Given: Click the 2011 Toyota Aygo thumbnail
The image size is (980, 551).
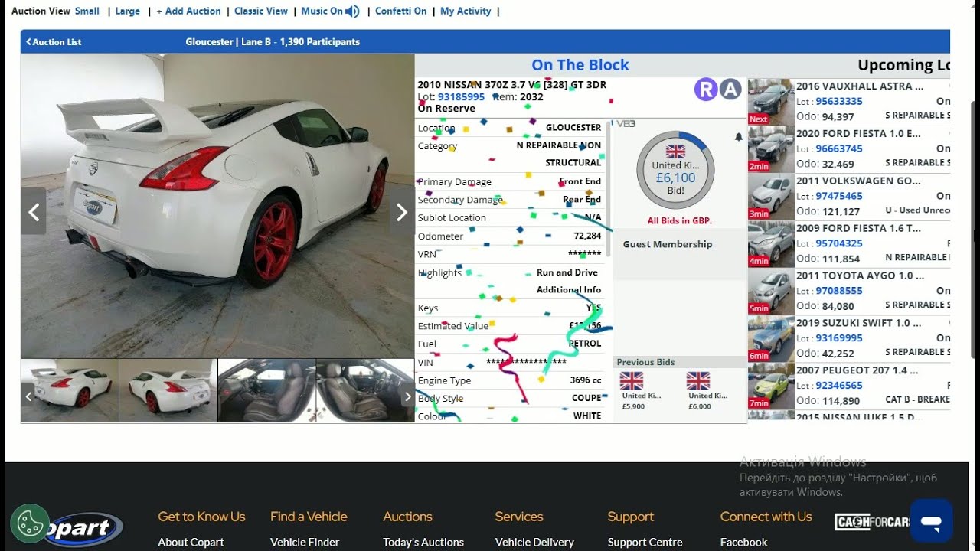Looking at the screenshot, I should point(771,292).
